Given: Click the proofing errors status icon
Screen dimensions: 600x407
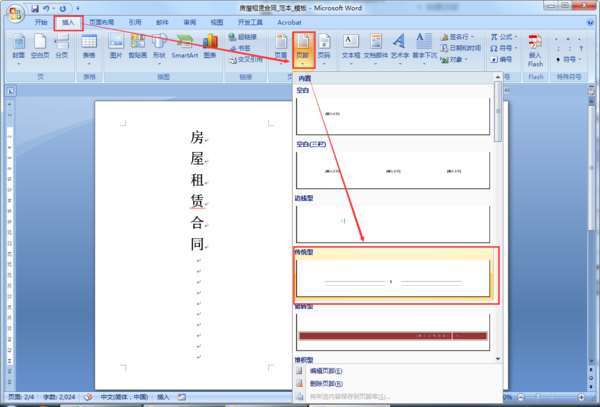Looking at the screenshot, I should [x=88, y=397].
